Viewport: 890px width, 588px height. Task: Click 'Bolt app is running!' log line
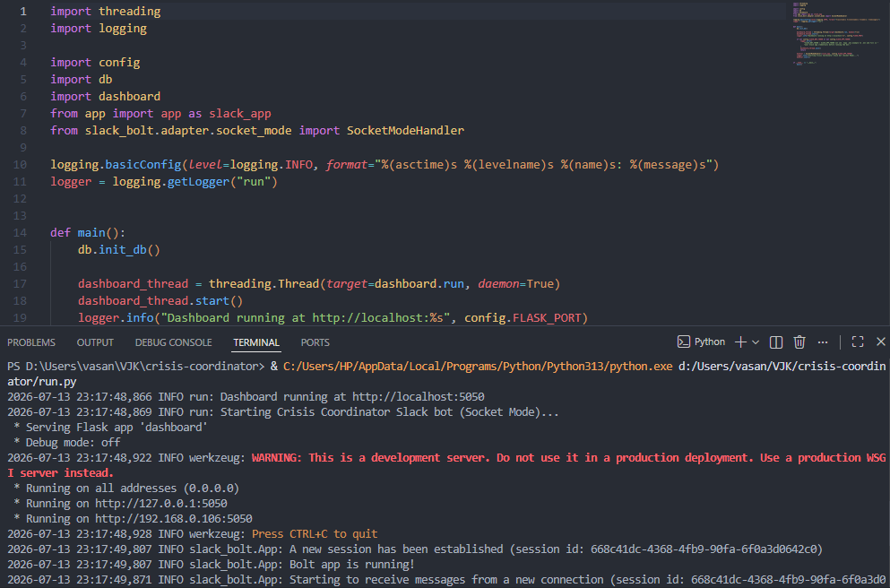tap(352, 565)
